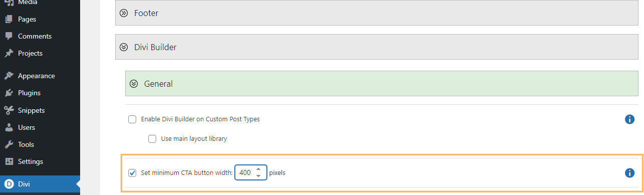The width and height of the screenshot is (644, 195).
Task: Click the Users person icon
Action: pos(9,127)
